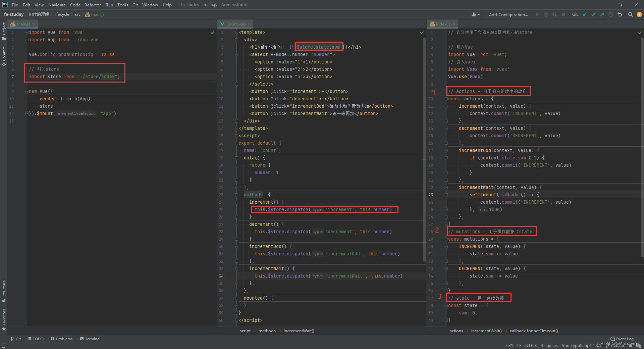Open the Help menu
Viewport: 644px width, 349px height.
point(167,5)
